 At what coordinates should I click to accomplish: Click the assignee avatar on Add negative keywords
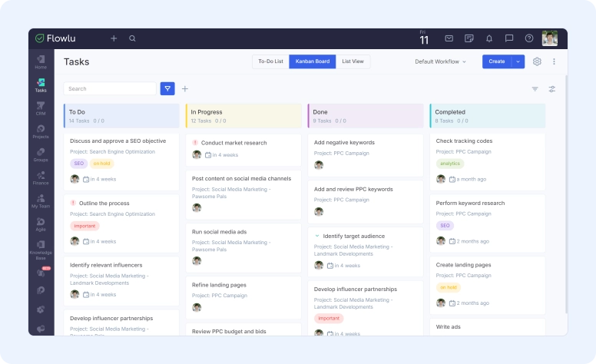[x=319, y=165]
